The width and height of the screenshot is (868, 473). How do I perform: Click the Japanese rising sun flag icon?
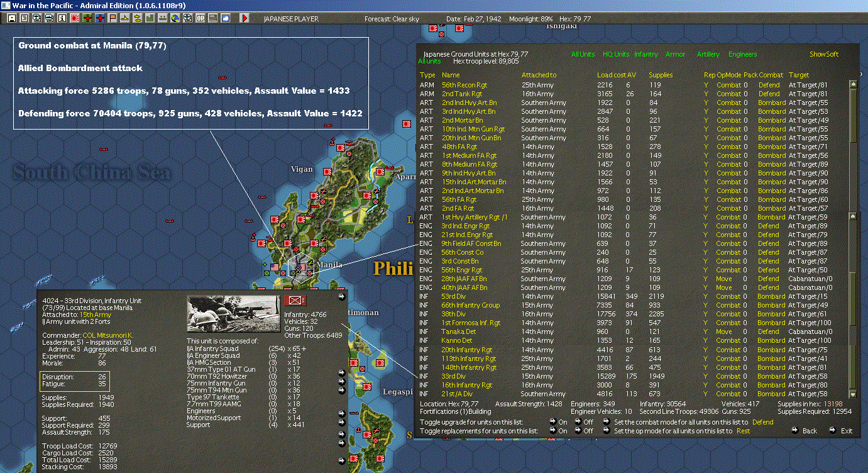pyautogui.click(x=75, y=18)
